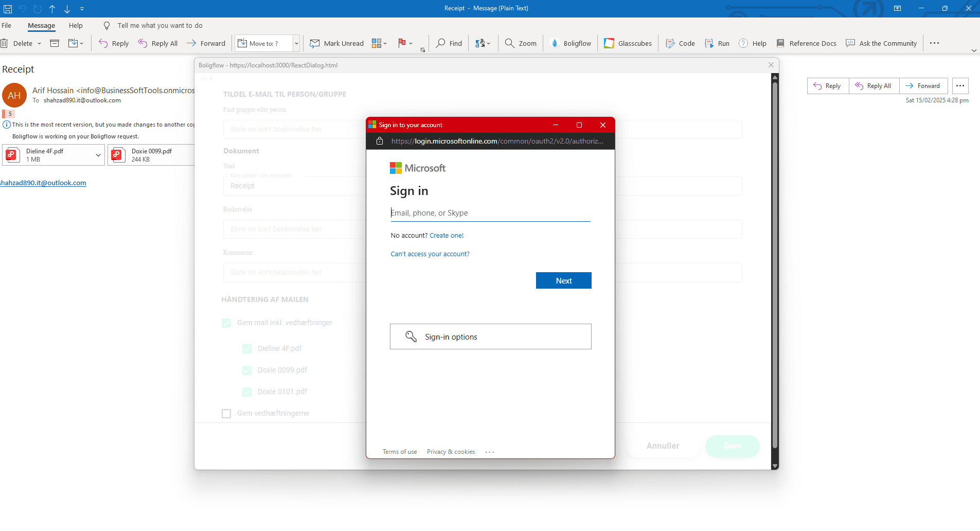Click Reply in the reading pane header
The height and width of the screenshot is (531, 980).
click(828, 86)
